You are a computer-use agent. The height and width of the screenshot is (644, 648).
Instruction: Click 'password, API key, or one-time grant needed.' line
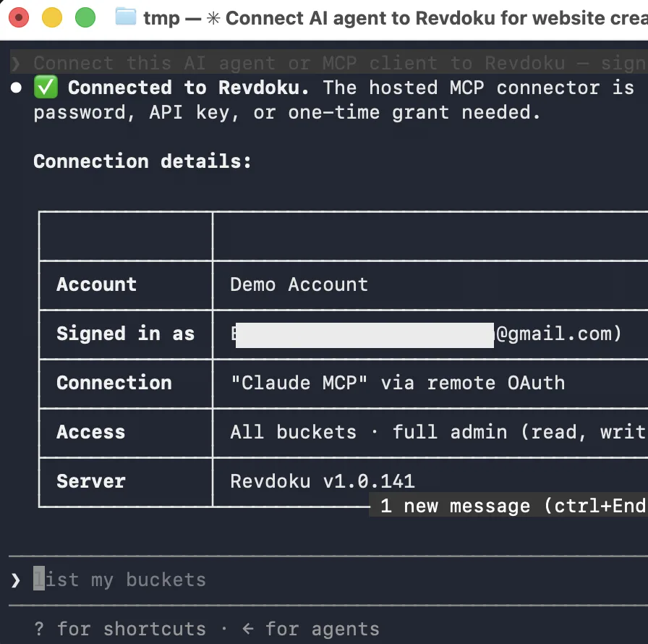tap(287, 112)
